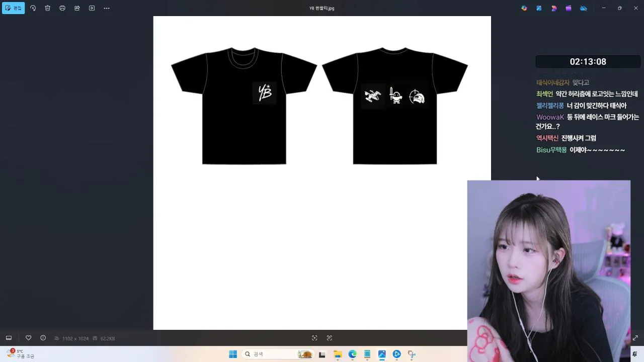Click the fit-to-window zoom icon

(x=314, y=338)
